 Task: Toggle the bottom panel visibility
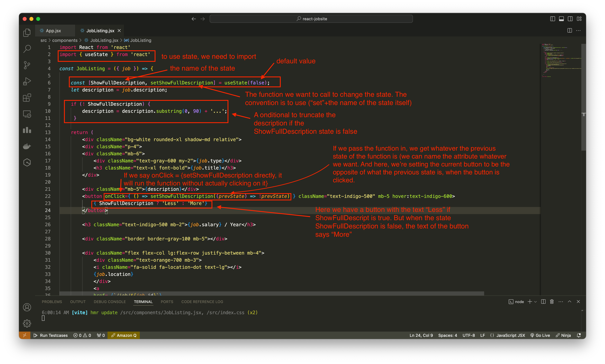[561, 19]
